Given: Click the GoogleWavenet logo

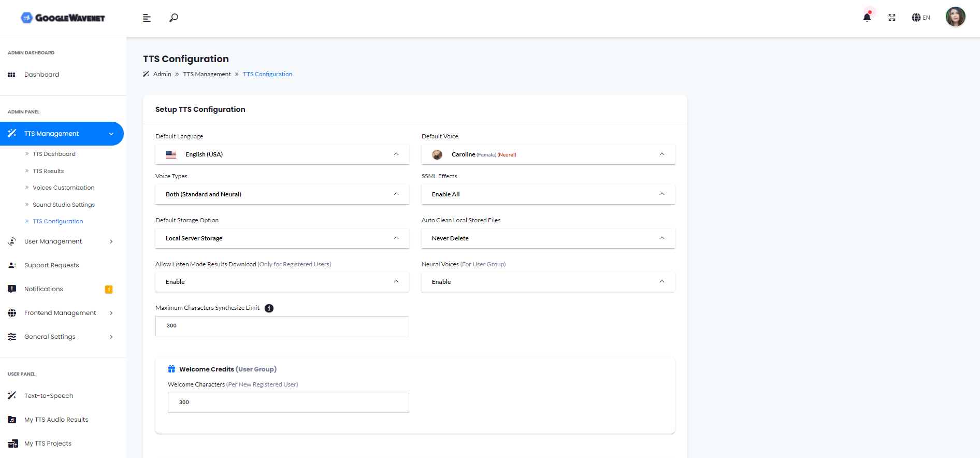Looking at the screenshot, I should [63, 18].
